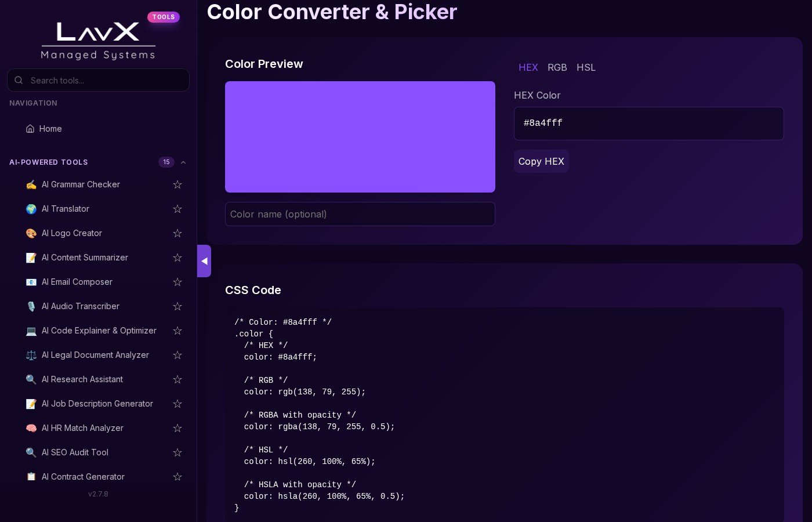812x522 pixels.
Task: Click the AI Translator globe icon
Action: [31, 209]
